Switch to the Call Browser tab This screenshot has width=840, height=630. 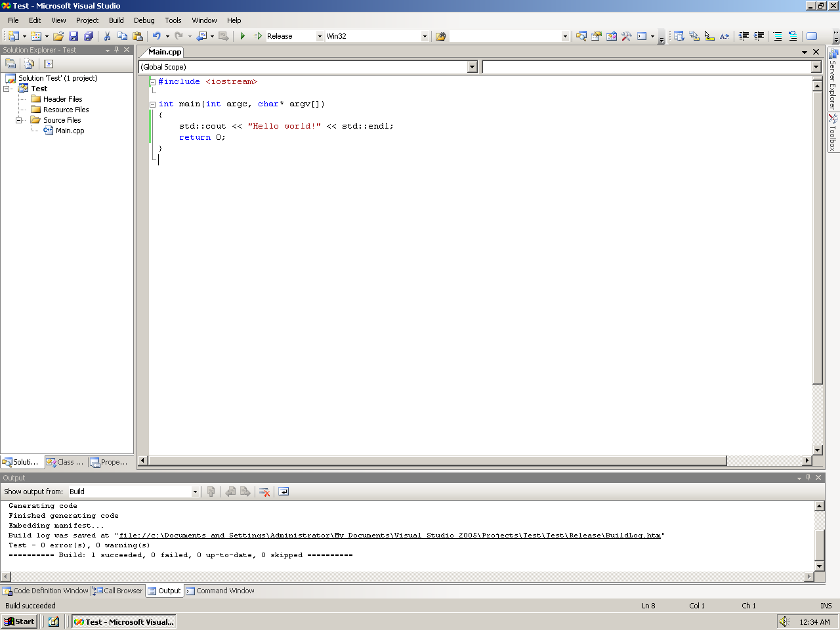[x=118, y=591]
